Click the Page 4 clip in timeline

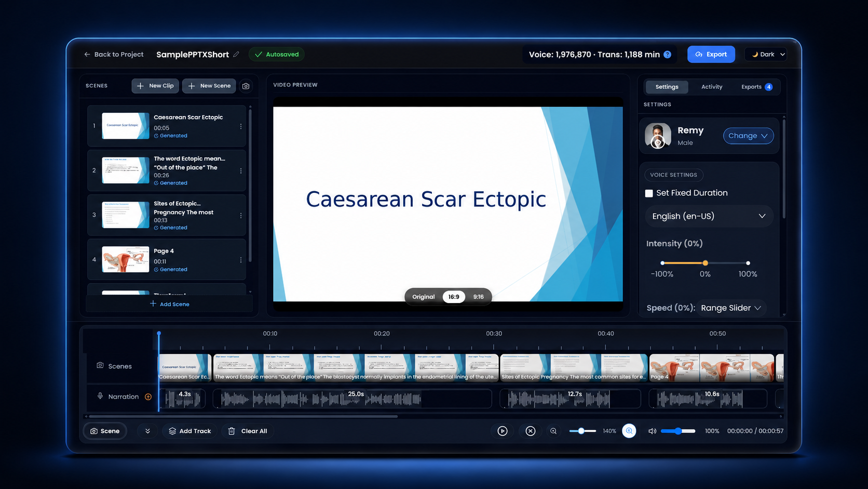point(712,368)
